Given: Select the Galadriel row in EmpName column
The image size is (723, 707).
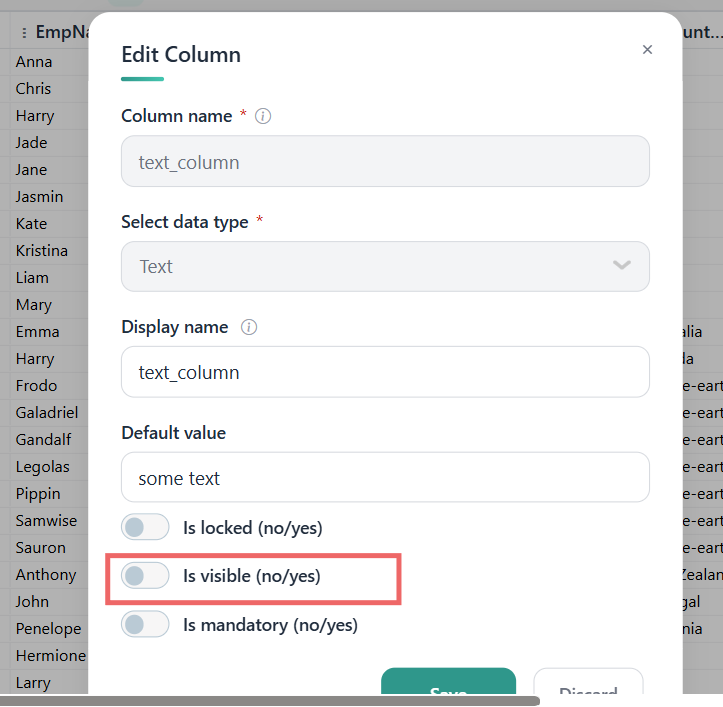Looking at the screenshot, I should [x=47, y=412].
